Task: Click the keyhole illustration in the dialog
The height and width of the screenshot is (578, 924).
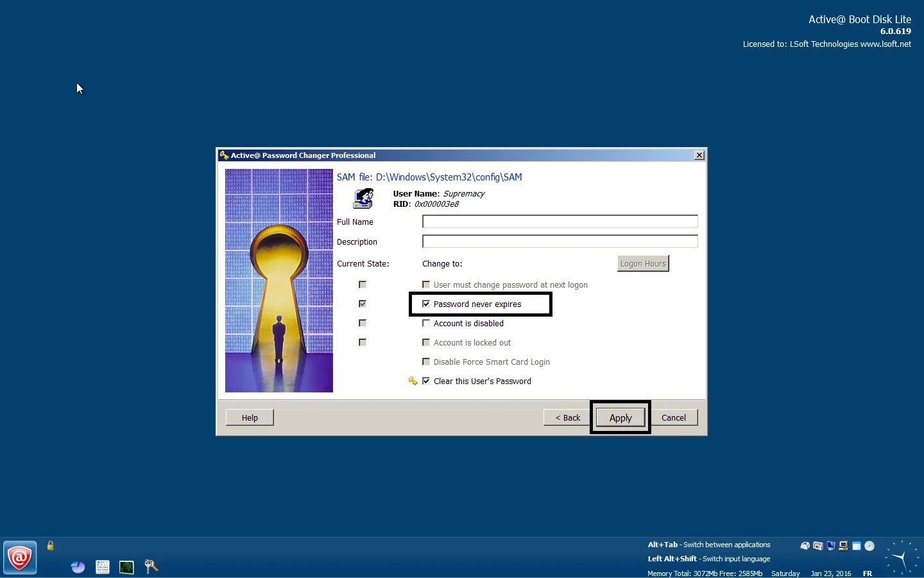Action: 279,281
